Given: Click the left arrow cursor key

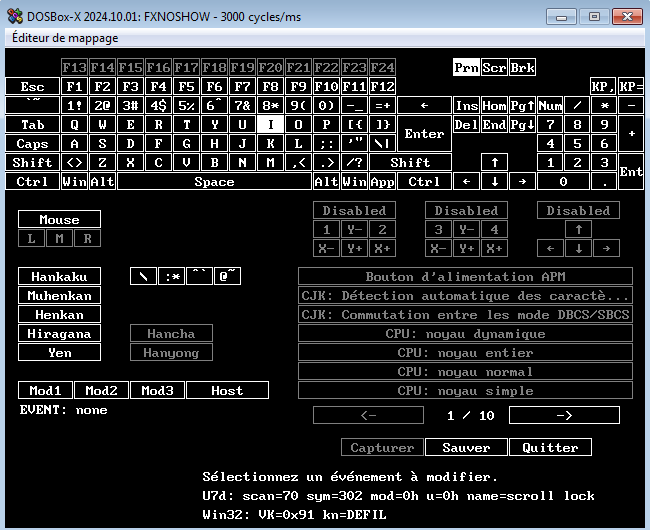Looking at the screenshot, I should coord(466,182).
